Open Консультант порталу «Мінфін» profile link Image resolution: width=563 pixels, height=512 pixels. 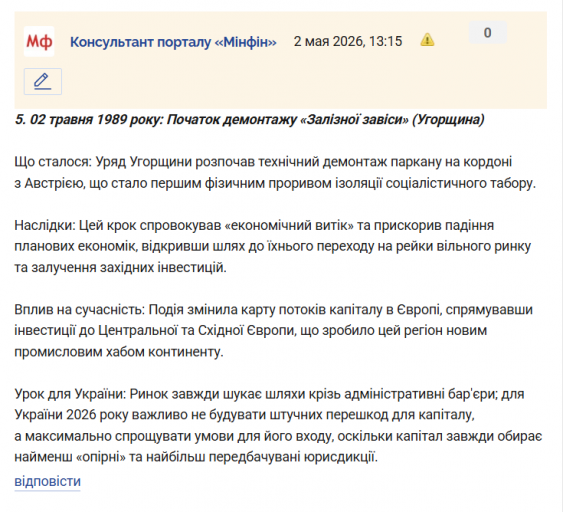coord(173,42)
